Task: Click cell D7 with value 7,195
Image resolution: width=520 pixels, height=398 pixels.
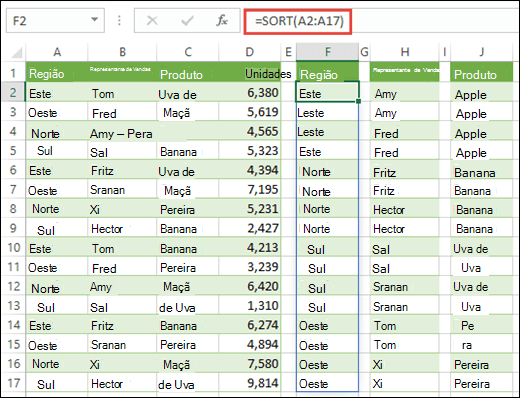Action: pyautogui.click(x=250, y=189)
